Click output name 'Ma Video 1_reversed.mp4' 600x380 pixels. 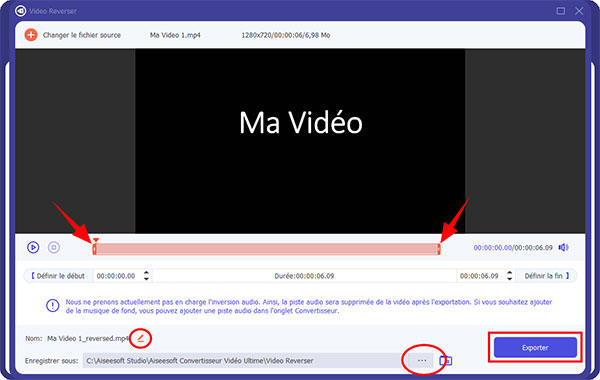point(88,338)
